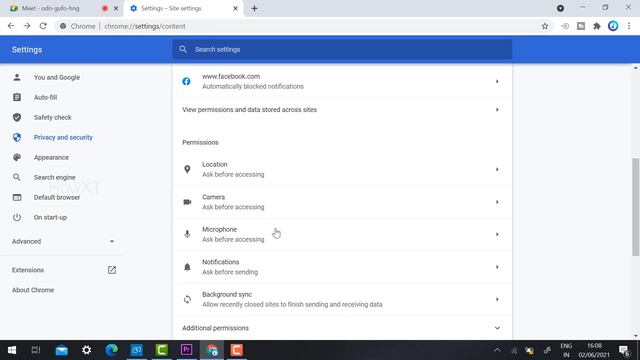Screen dimensions: 640x360
Task: Open Privacy and security section
Action: pyautogui.click(x=63, y=137)
